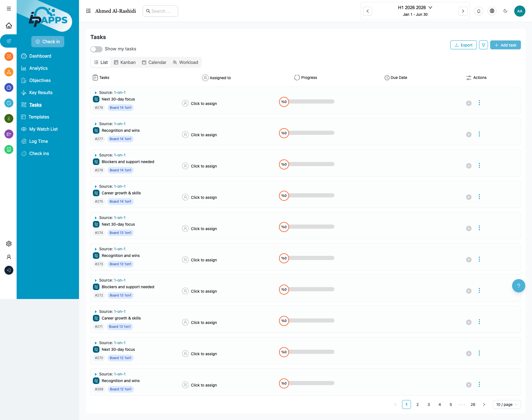This screenshot has height=420, width=532.
Task: Click progress bar of task #275
Action: pyautogui.click(x=311, y=195)
